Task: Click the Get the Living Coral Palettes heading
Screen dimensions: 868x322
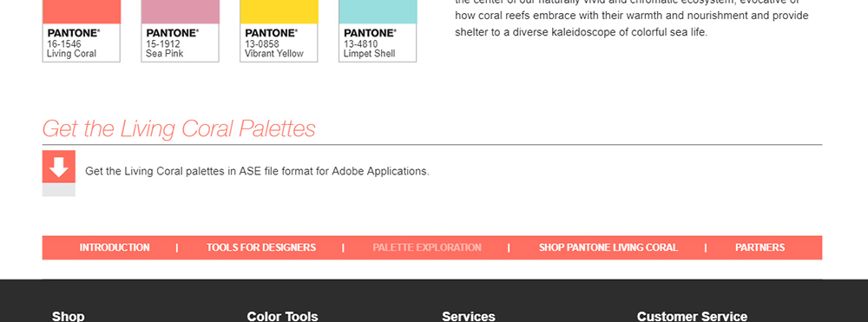Action: click(x=179, y=128)
